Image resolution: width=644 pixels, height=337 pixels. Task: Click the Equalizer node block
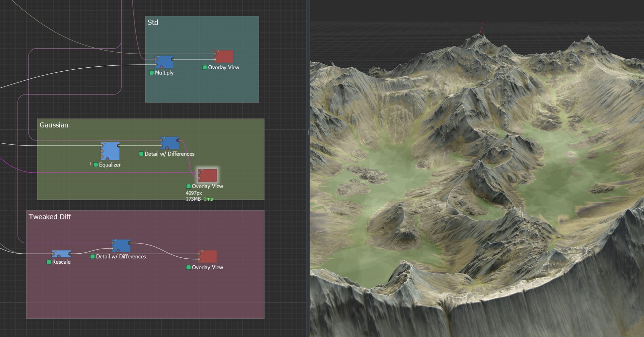pyautogui.click(x=110, y=151)
